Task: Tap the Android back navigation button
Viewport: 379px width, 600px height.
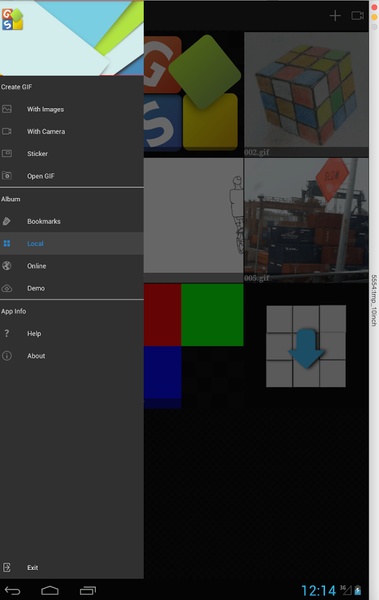Action: tap(12, 590)
